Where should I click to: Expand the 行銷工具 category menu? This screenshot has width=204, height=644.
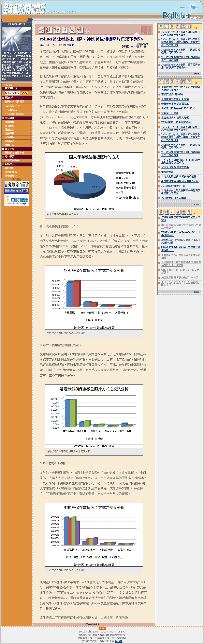[17, 145]
